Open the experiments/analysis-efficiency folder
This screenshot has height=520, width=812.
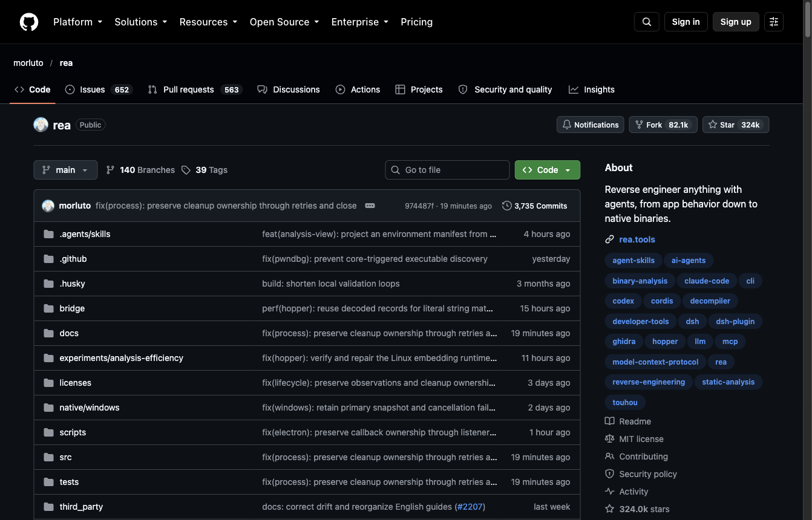pyautogui.click(x=121, y=358)
